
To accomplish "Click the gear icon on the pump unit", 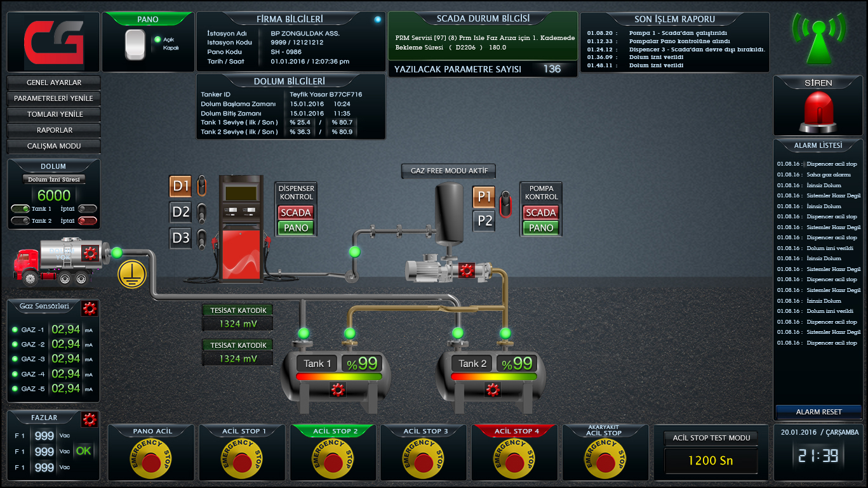I will click(x=467, y=269).
